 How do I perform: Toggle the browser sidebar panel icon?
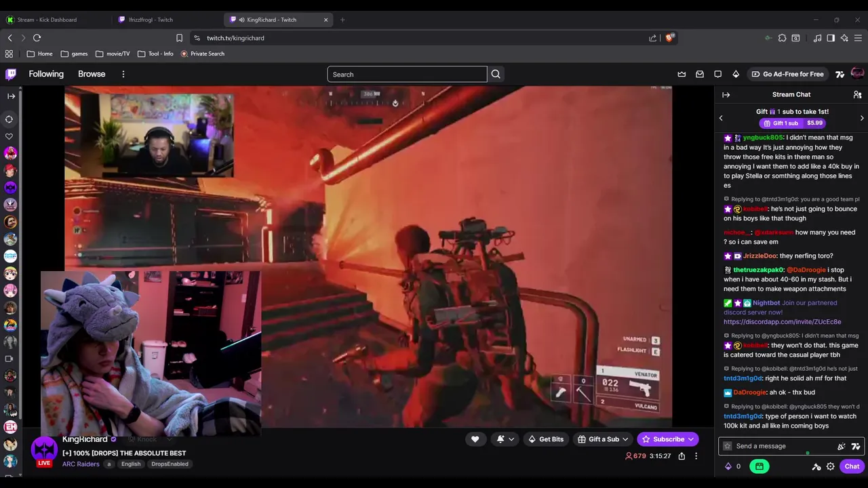click(831, 38)
